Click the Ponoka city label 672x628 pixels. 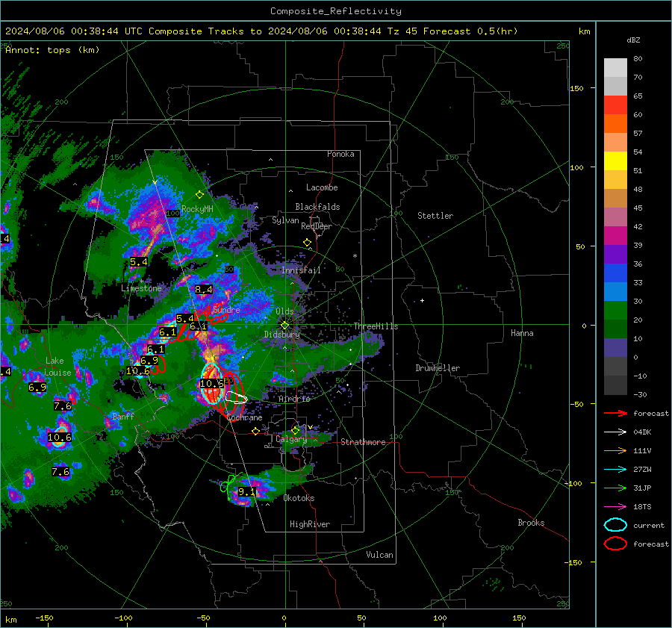coord(340,154)
